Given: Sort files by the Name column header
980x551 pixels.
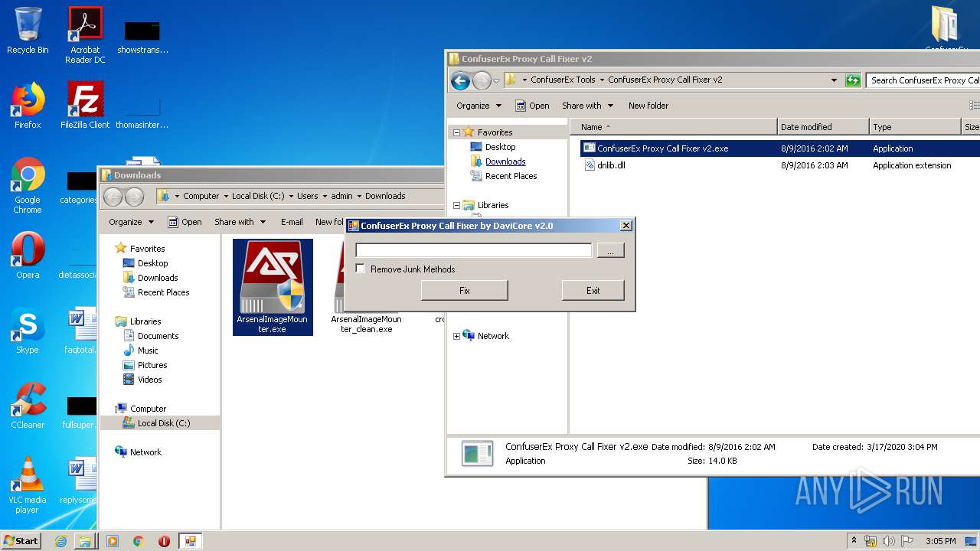Looking at the screenshot, I should click(x=673, y=127).
